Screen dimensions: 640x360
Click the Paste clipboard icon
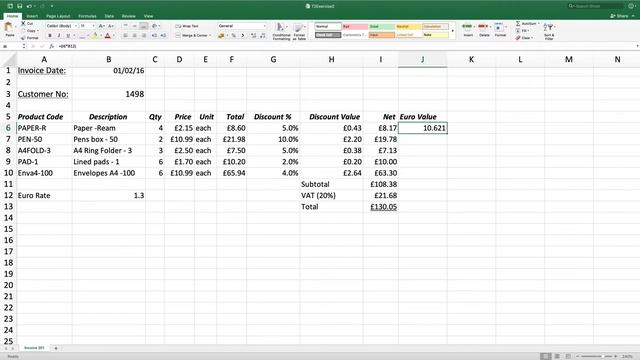pyautogui.click(x=9, y=28)
